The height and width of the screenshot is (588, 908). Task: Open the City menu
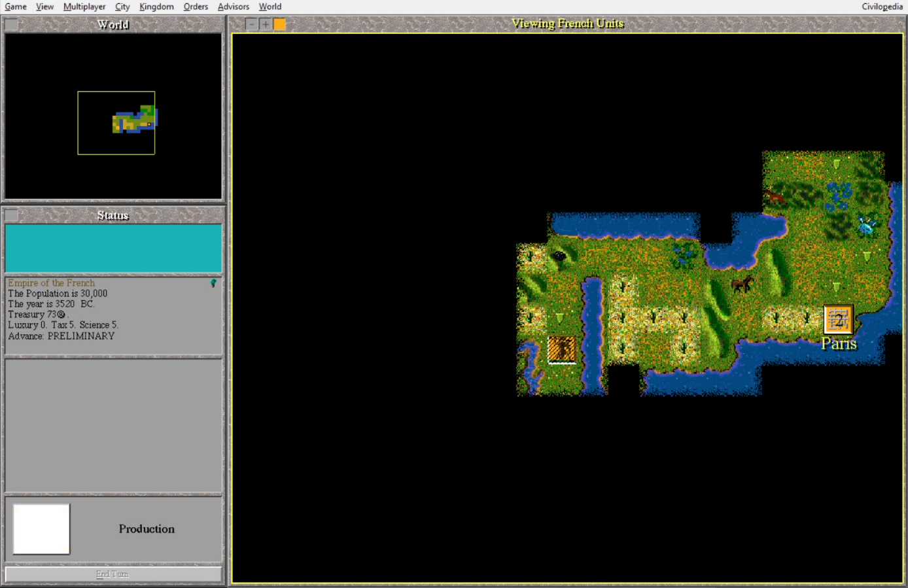(x=122, y=7)
